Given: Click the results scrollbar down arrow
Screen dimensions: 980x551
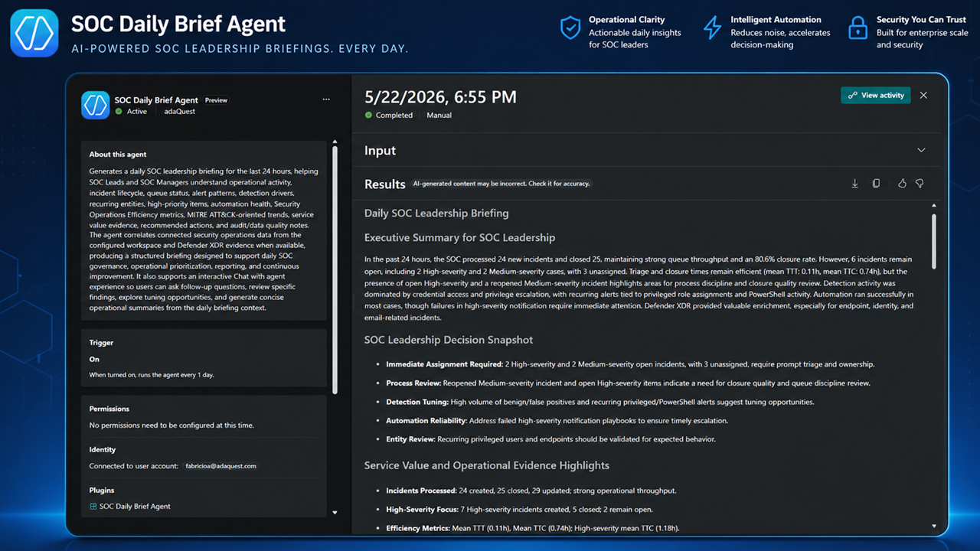Looking at the screenshot, I should (934, 527).
